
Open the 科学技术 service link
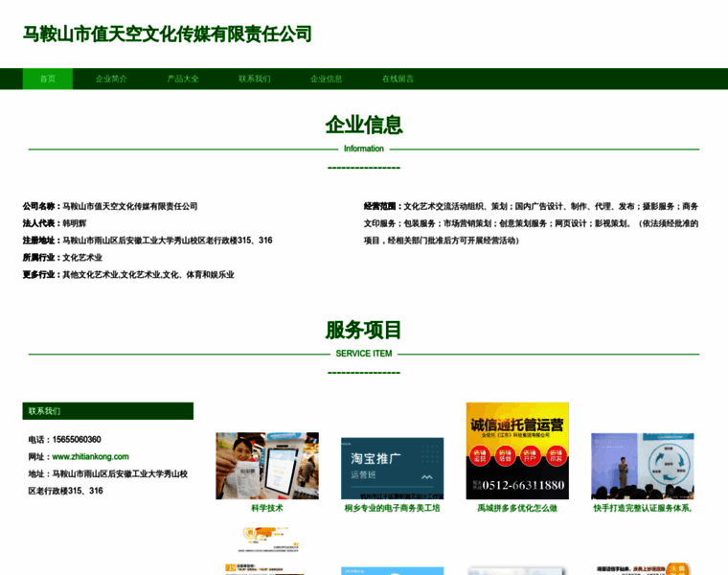click(x=267, y=508)
